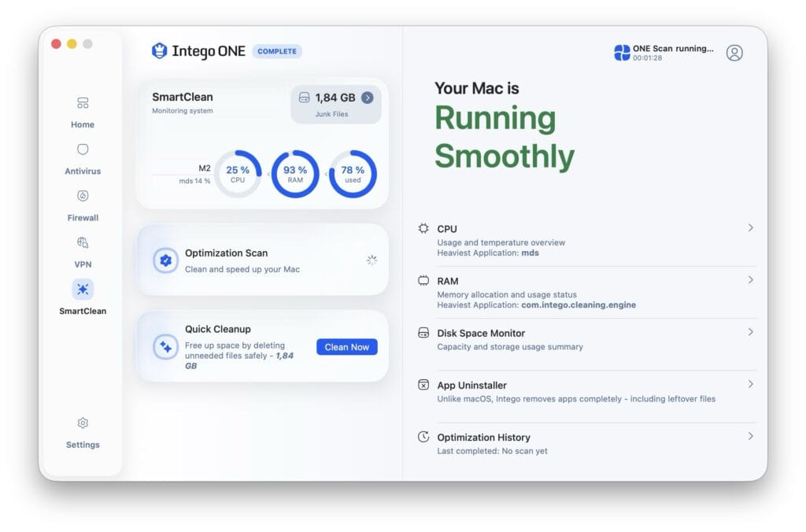The image size is (806, 532).
Task: Select the Antivirus shield icon in sidebar
Action: click(x=83, y=149)
